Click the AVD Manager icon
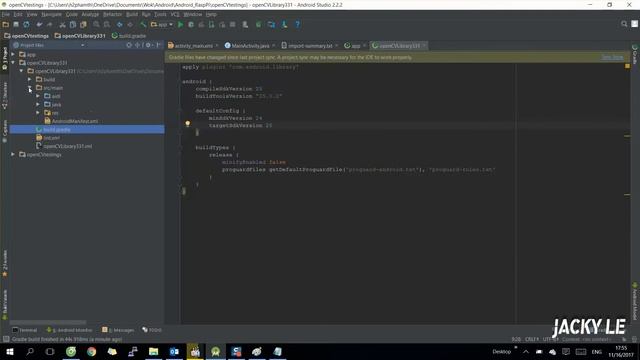This screenshot has height=360, width=640. click(245, 24)
